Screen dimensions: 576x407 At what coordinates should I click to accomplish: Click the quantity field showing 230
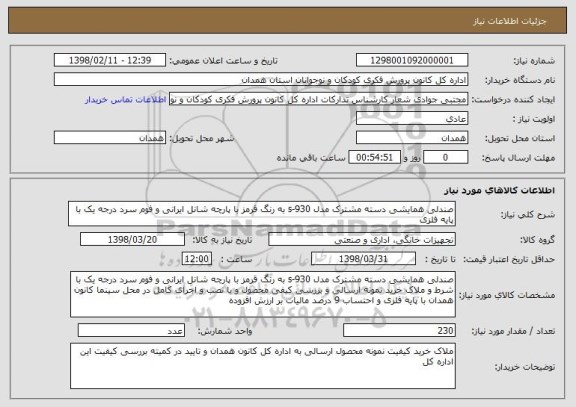coord(399,330)
